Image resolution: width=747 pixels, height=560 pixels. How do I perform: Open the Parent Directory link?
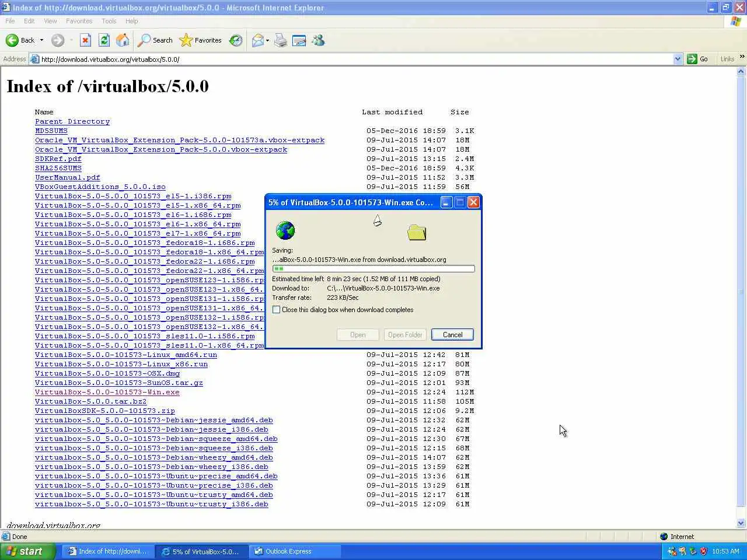pos(72,121)
